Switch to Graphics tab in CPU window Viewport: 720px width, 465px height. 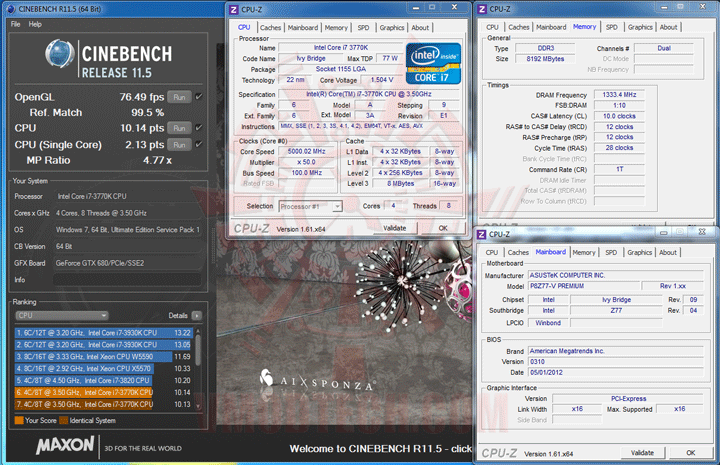[392, 28]
